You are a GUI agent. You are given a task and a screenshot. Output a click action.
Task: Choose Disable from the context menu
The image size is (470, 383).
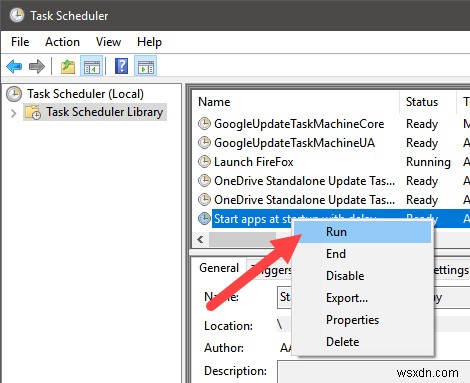tap(362, 276)
